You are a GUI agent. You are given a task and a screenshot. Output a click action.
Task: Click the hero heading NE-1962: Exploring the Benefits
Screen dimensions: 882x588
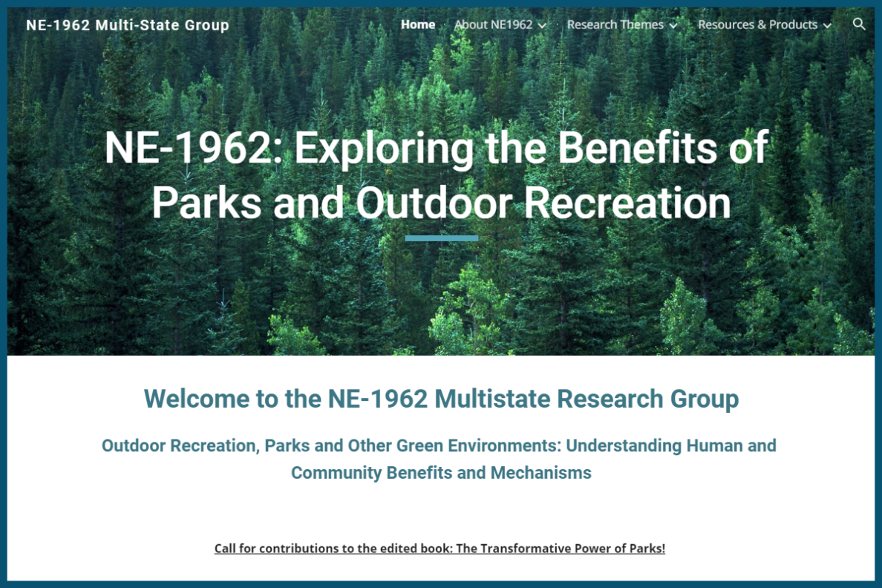(437, 175)
